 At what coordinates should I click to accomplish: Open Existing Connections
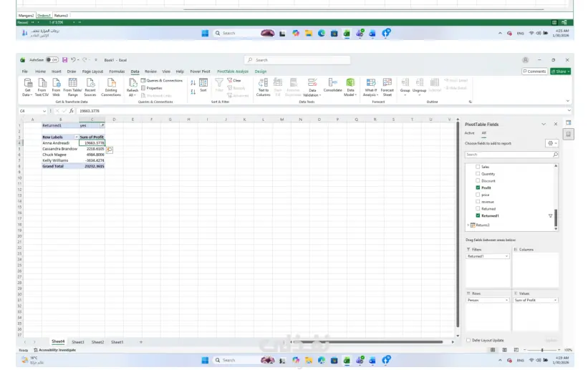pyautogui.click(x=111, y=87)
